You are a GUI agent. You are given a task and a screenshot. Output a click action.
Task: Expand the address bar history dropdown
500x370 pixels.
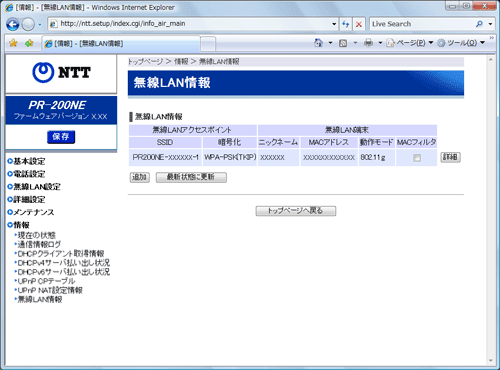(x=334, y=24)
